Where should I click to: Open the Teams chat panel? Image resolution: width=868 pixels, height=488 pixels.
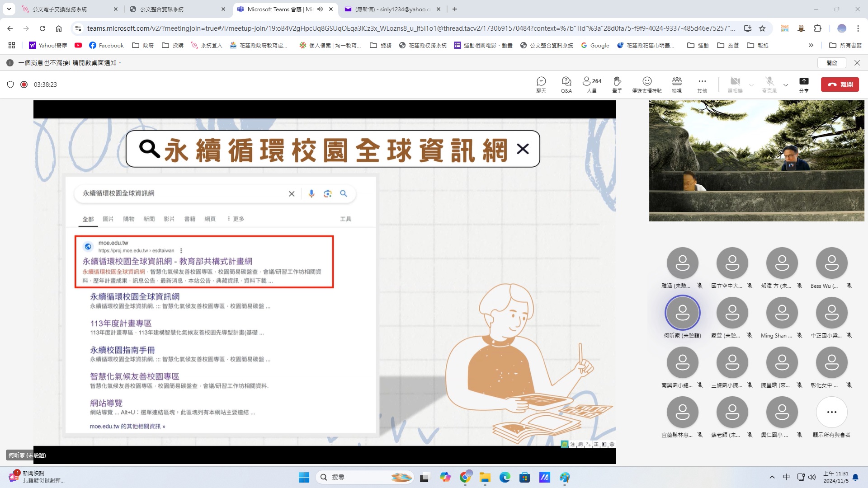click(x=541, y=84)
